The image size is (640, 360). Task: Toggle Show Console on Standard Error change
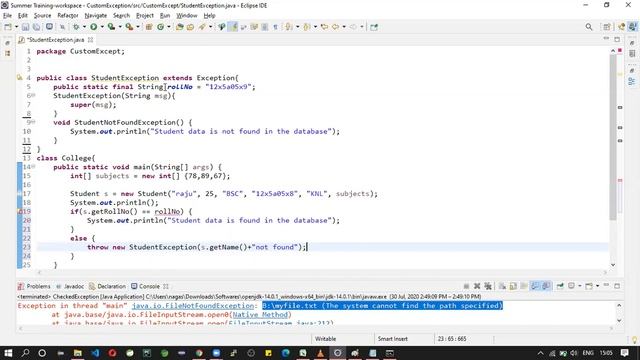pos(546,286)
